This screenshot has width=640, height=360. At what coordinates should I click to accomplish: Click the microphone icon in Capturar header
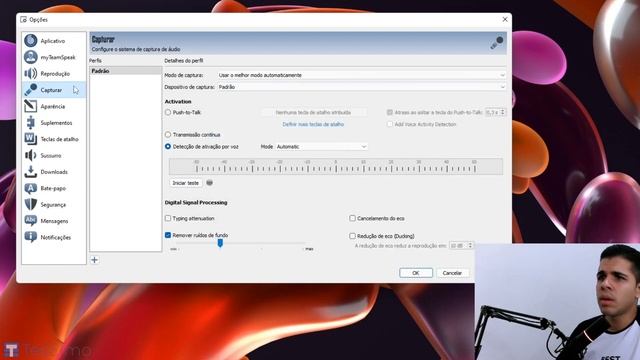(497, 42)
